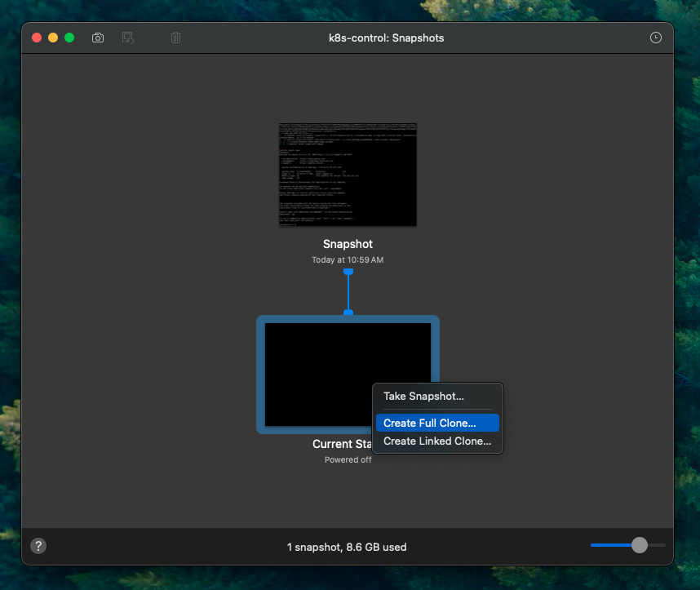Screen dimensions: 700x590
Task: Click the "Today at 10:59 AM" timestamp
Action: [x=348, y=260]
